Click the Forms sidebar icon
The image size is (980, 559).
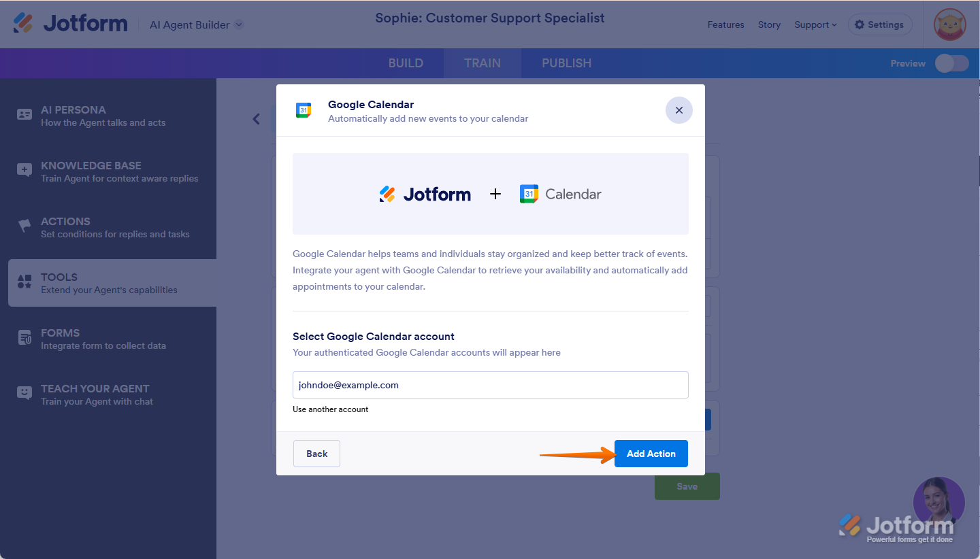pos(24,338)
